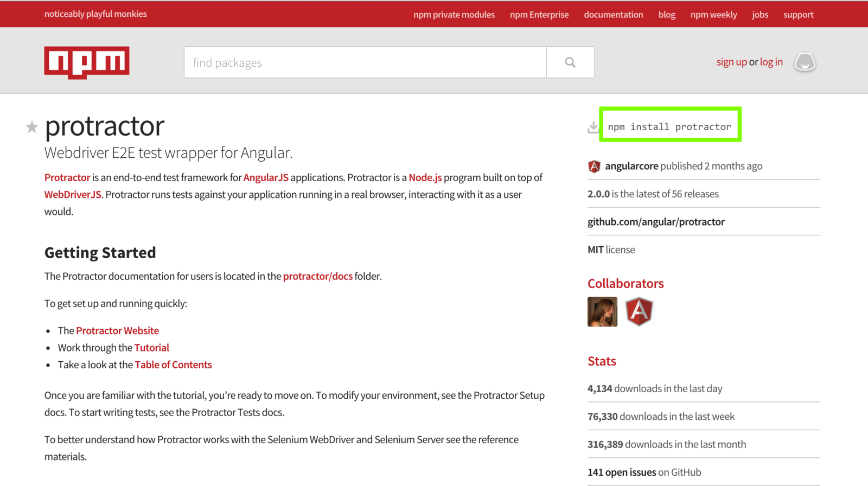Open github.com/angular/protractor repository link
Viewport: 868px width, 486px height.
coord(656,222)
